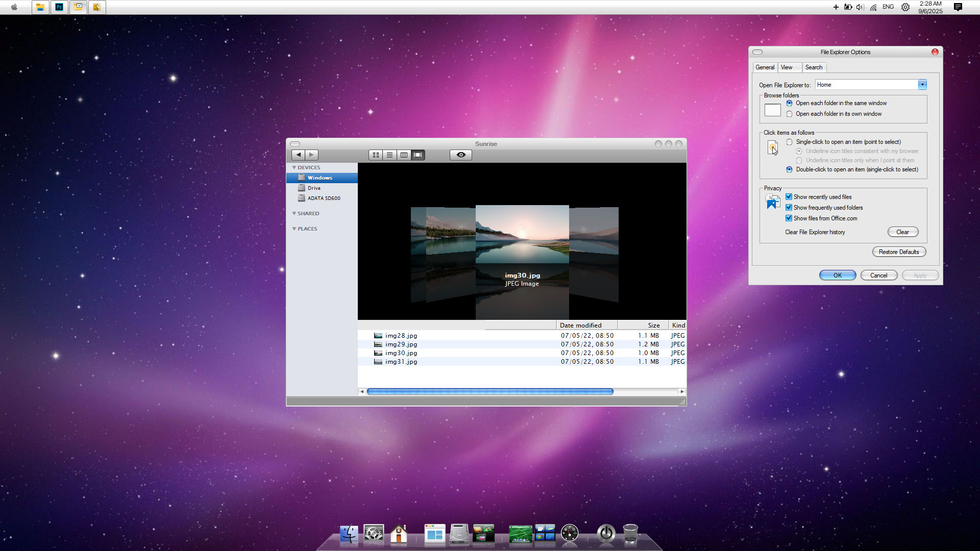Switch to the View tab
Screen dimensions: 980x551
click(787, 67)
